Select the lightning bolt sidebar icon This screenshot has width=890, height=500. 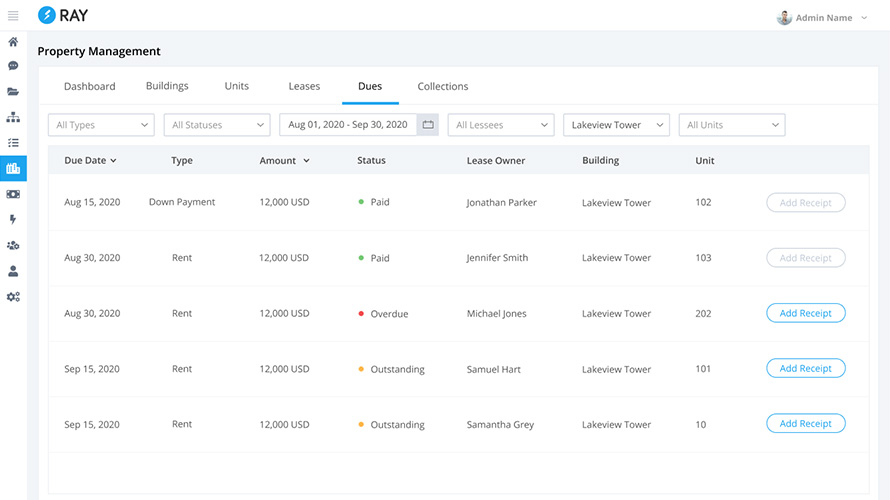[13, 219]
